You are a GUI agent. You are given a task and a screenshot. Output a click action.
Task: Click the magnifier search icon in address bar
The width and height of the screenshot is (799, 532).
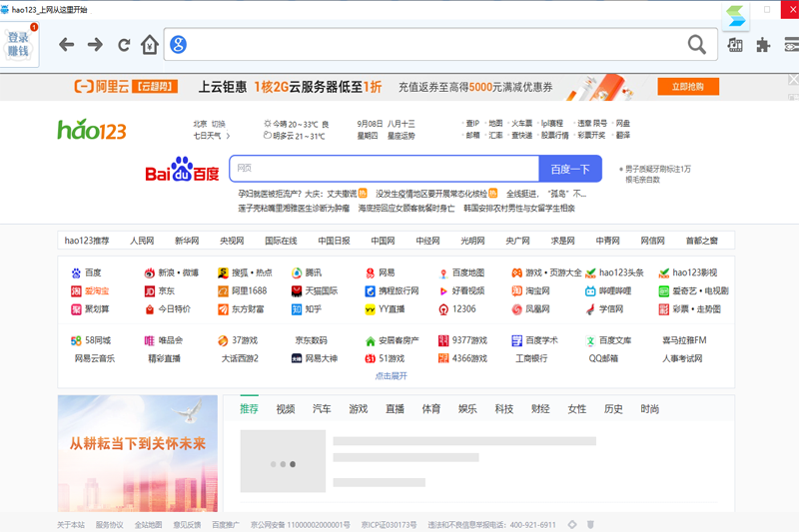pyautogui.click(x=696, y=45)
